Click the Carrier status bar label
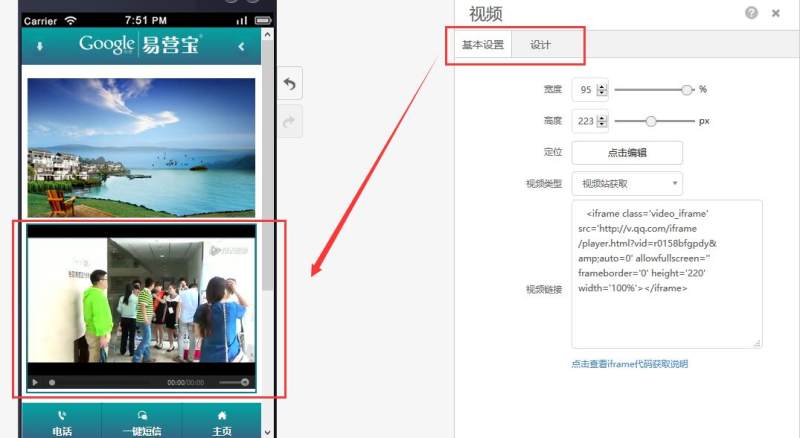 [40, 21]
